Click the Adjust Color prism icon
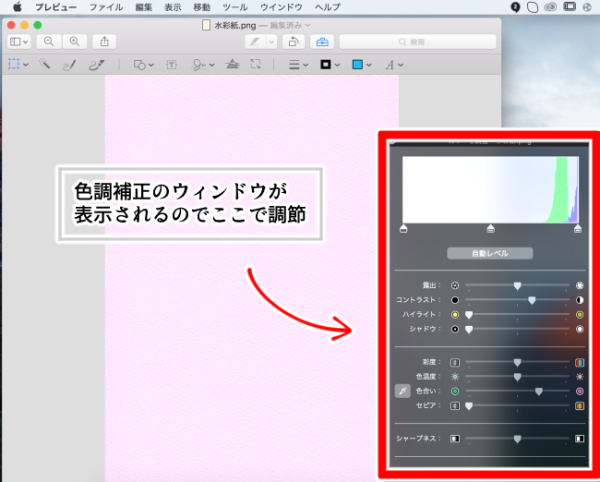This screenshot has height=482, width=600. (x=231, y=64)
